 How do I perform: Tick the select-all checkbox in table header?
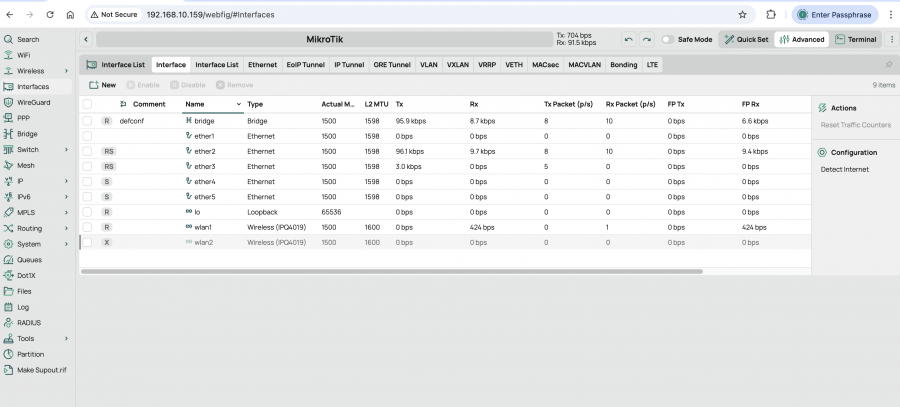coord(87,104)
